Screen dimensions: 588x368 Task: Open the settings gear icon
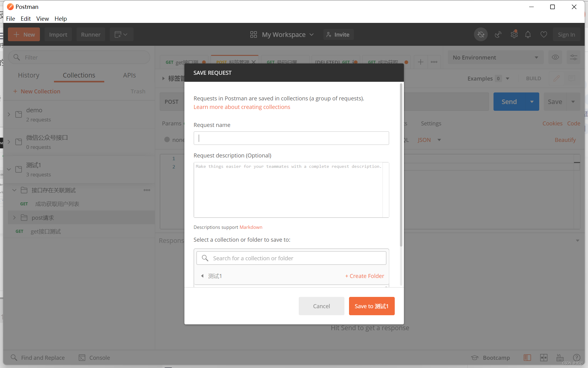point(514,34)
